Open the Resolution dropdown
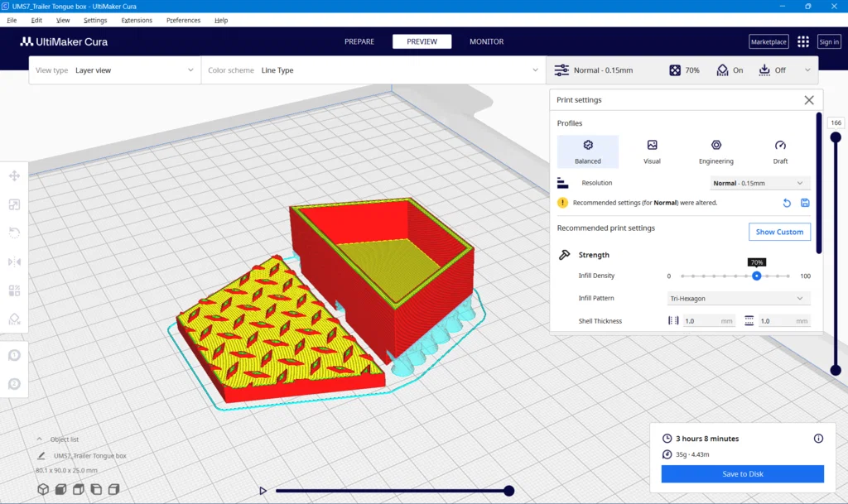This screenshot has width=848, height=504. coord(760,183)
